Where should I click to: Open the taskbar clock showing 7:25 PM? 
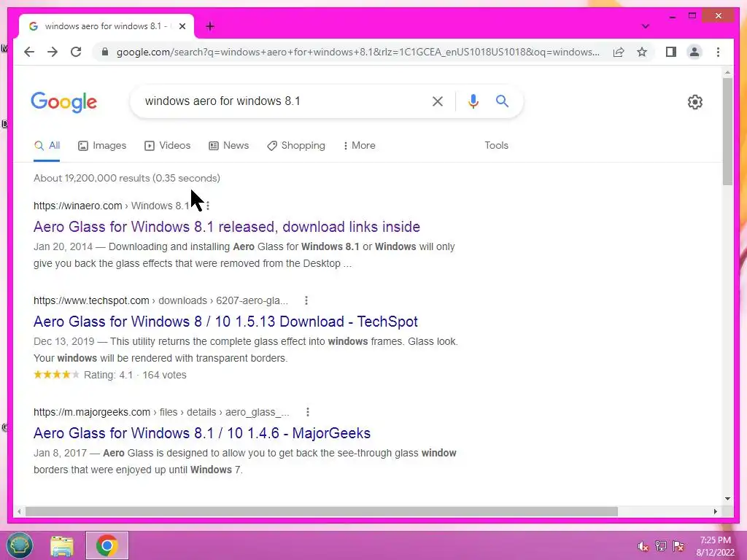click(x=715, y=546)
